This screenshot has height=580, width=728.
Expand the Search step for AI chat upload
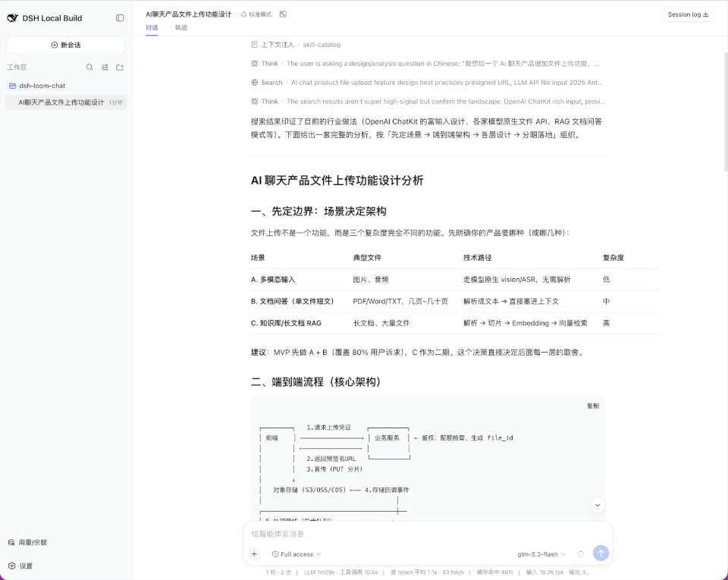point(427,83)
